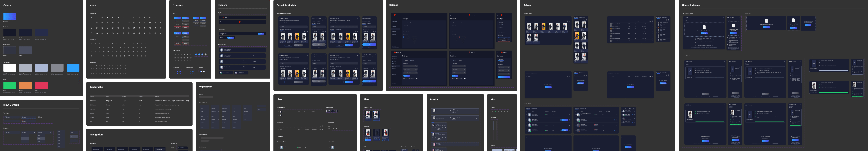
Task: Click the Icons panel heading
Action: point(93,5)
